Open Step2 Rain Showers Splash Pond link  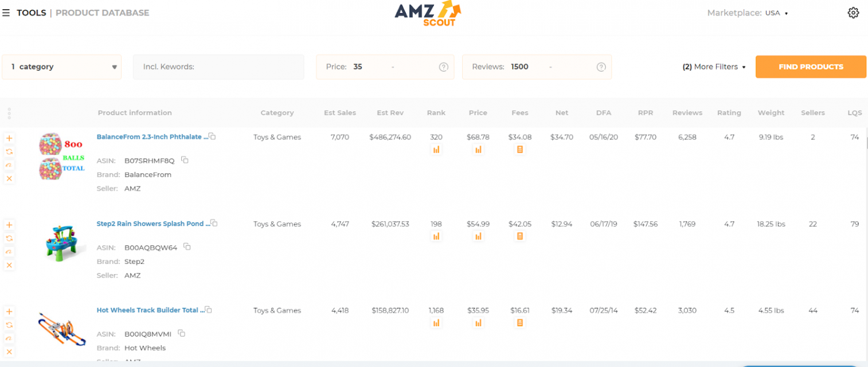pyautogui.click(x=152, y=224)
